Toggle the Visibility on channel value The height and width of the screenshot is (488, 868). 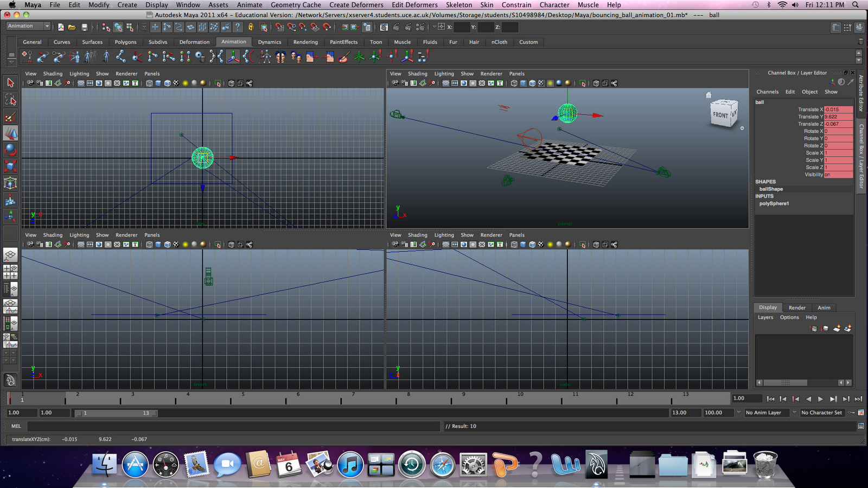(x=839, y=175)
